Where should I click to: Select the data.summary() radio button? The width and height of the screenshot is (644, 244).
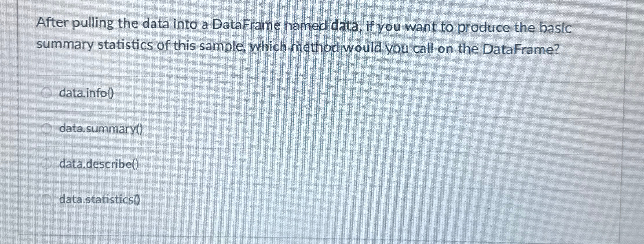click(x=47, y=128)
